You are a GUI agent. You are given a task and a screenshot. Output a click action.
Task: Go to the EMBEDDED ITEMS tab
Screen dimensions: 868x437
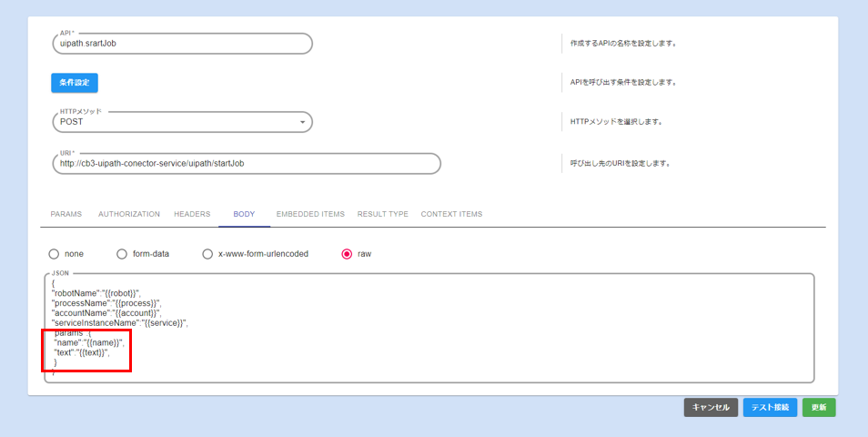(310, 214)
